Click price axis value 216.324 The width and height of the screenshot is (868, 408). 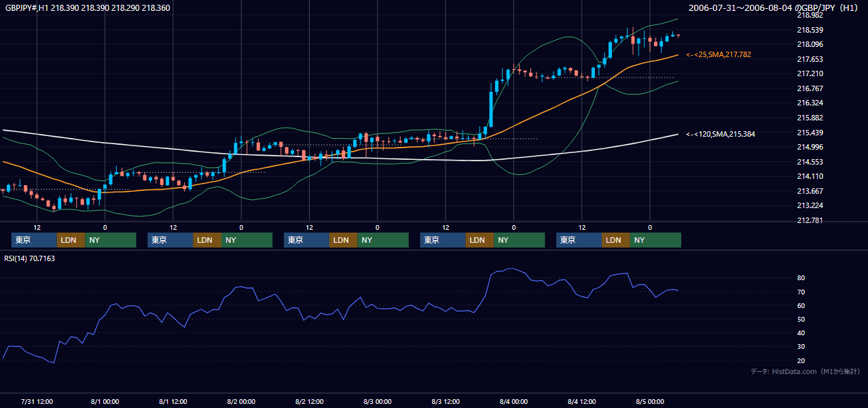tap(809, 103)
